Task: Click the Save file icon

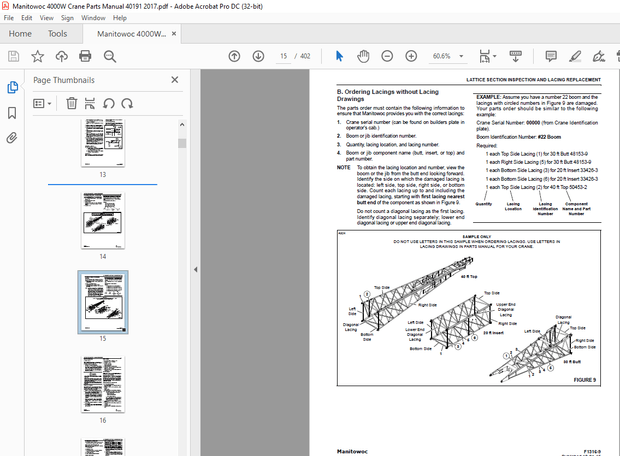Action: point(13,57)
